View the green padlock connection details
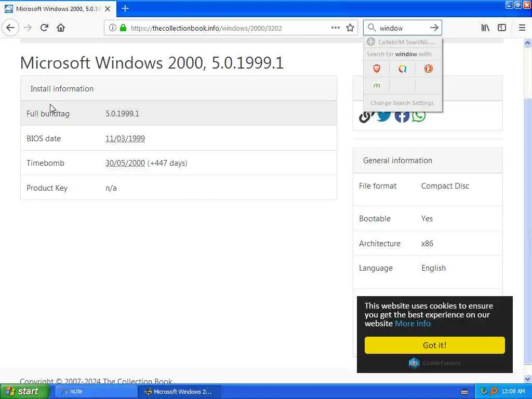The image size is (532, 399). (123, 28)
